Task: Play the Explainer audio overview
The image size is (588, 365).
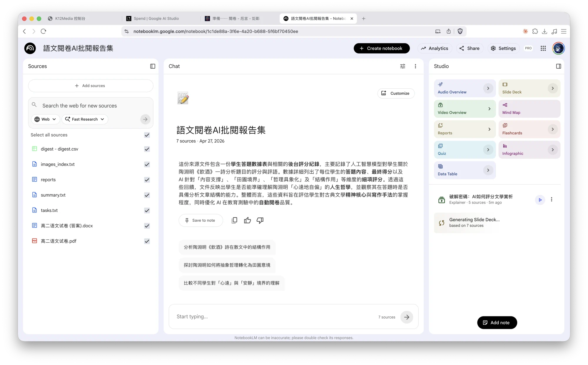Action: 540,200
